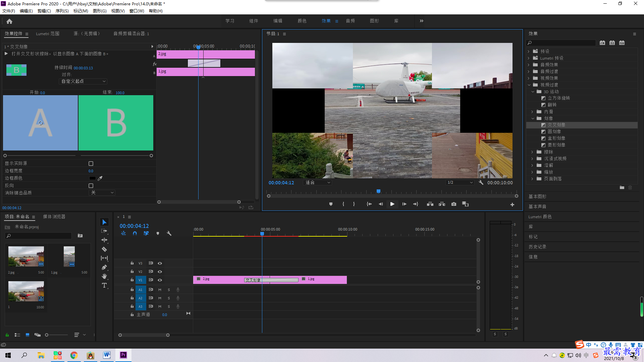Screen dimensions: 644x362
Task: Switch to the Lumetri 范围 tab
Action: click(48, 34)
